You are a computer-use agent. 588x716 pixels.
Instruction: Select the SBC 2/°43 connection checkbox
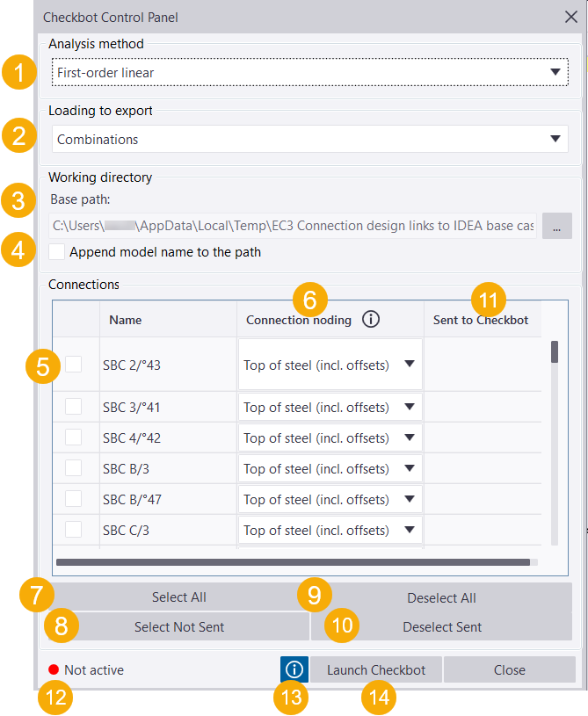pos(76,365)
